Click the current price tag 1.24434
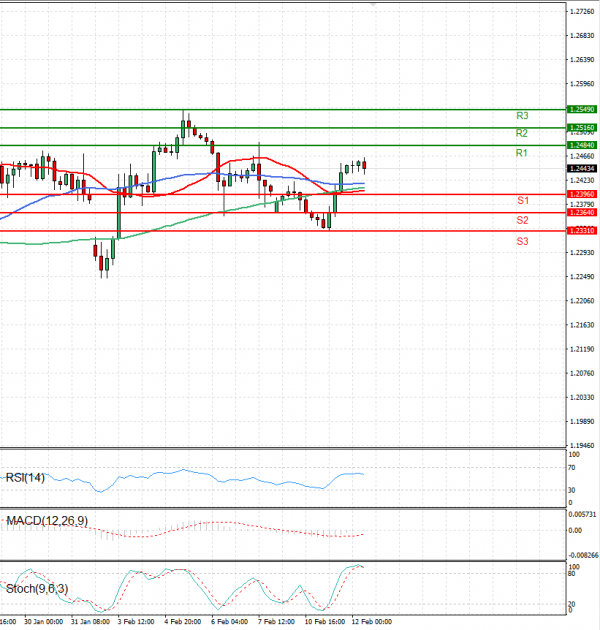This screenshot has height=630, width=600. point(581,169)
